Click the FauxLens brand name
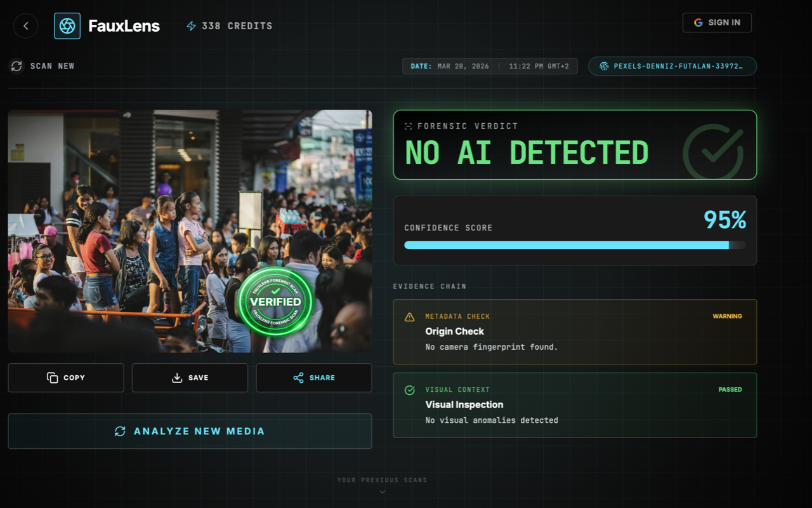 point(124,26)
